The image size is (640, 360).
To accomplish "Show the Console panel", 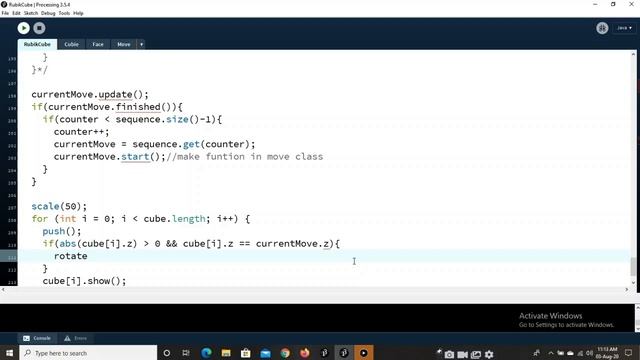I will tap(37, 338).
